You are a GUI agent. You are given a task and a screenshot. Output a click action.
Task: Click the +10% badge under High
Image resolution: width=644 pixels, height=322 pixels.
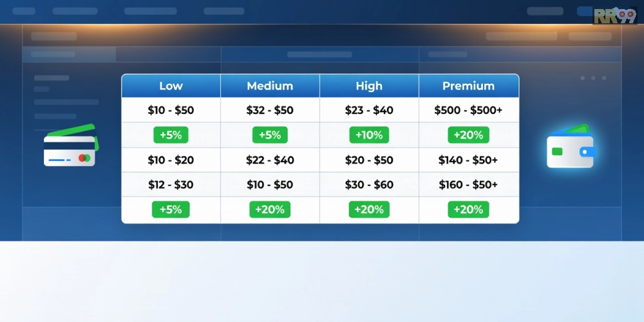[369, 135]
